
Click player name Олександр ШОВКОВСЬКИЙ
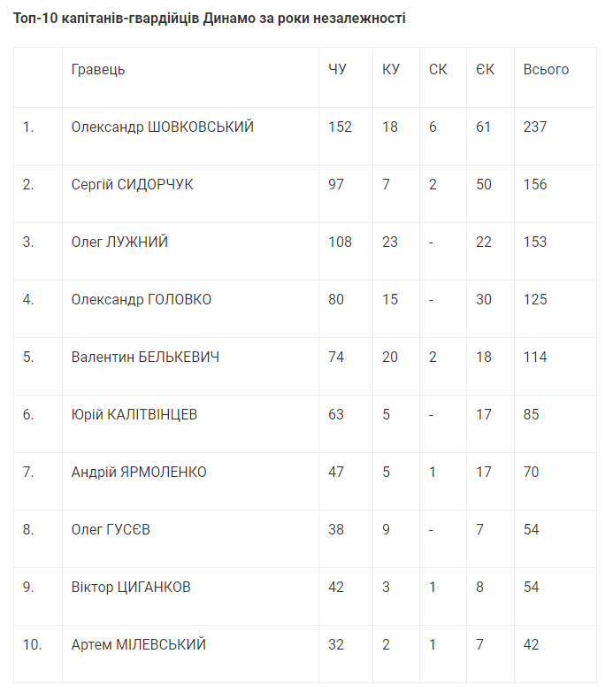pos(163,127)
